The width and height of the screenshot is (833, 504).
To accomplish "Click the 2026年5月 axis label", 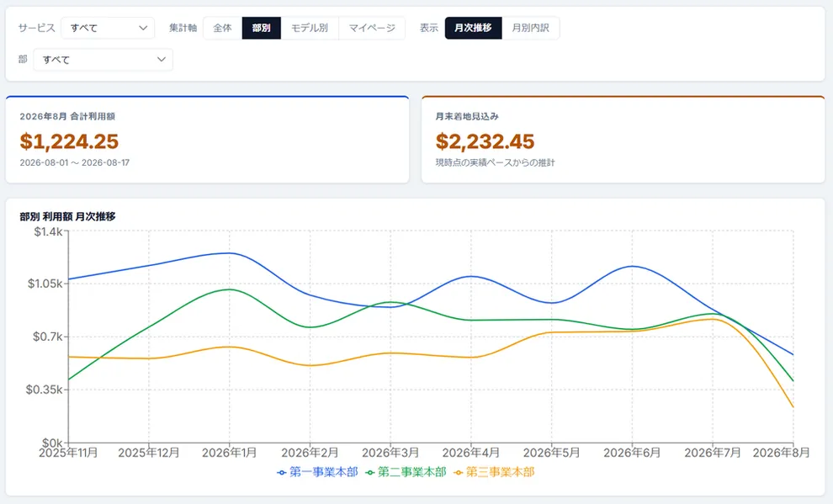I will pos(551,453).
